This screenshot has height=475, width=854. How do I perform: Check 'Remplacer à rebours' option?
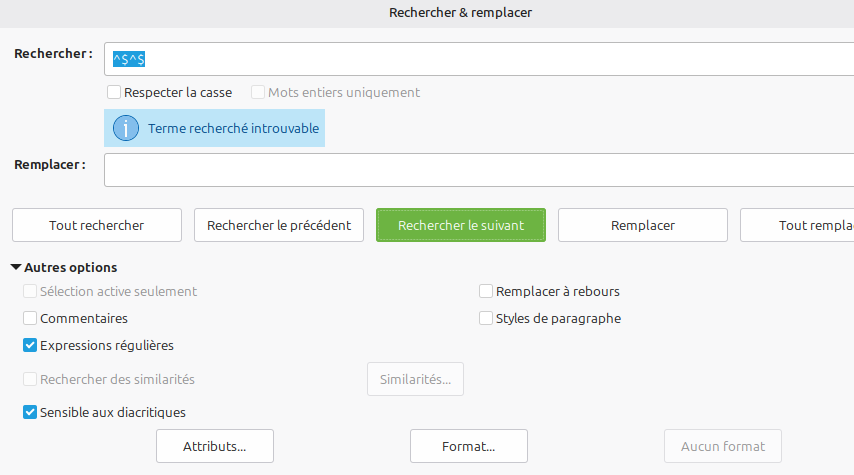pos(486,291)
